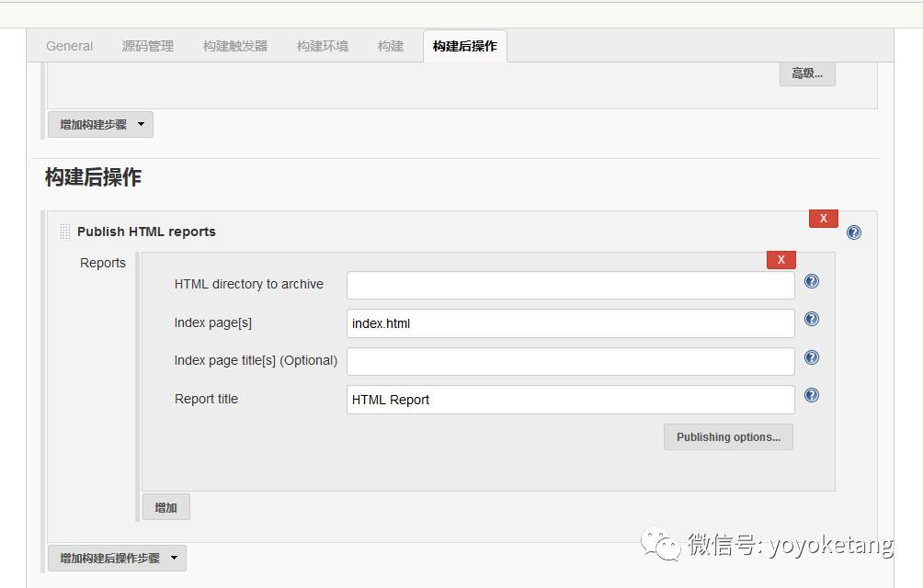The height and width of the screenshot is (588, 923).
Task: Go to the 构建触发器 tab
Action: 234,46
